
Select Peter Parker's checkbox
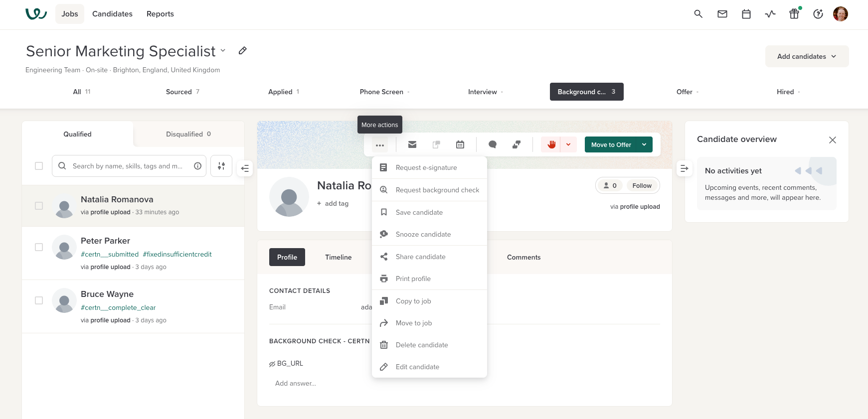click(39, 247)
